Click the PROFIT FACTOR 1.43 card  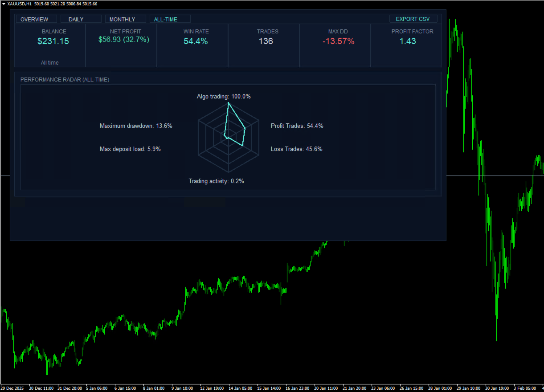[406, 45]
